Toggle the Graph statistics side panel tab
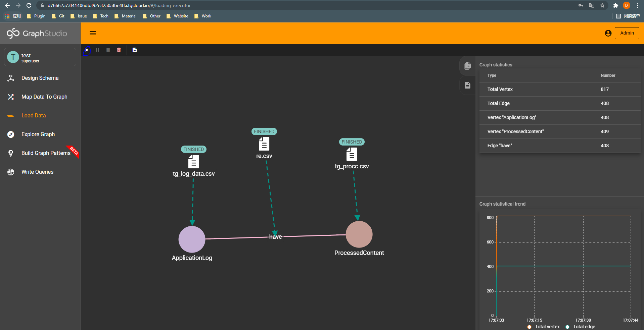644x330 pixels. 467,65
